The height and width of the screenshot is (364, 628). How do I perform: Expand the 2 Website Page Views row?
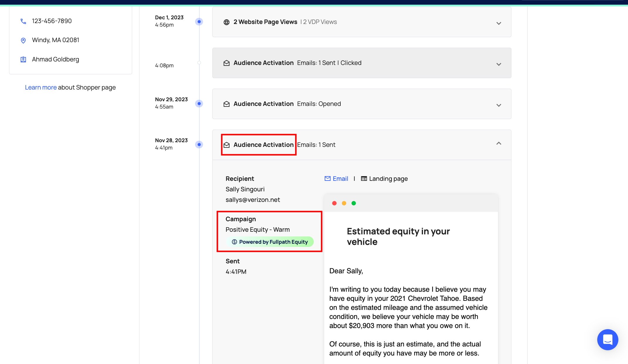pos(499,23)
